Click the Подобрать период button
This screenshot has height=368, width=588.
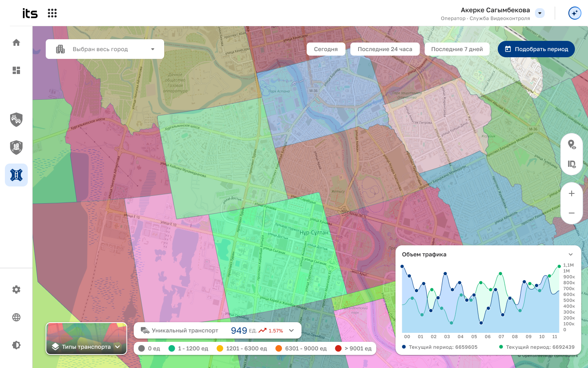(536, 49)
